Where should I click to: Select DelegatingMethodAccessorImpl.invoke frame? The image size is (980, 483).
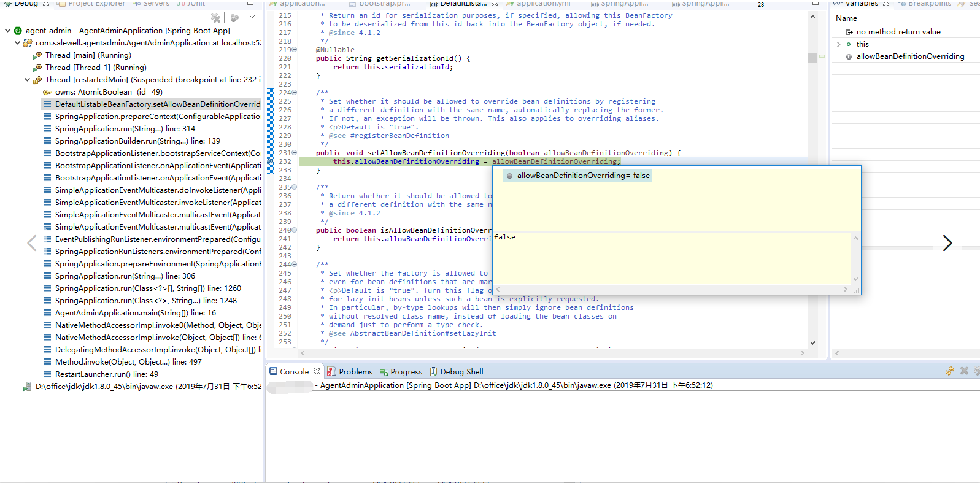coord(152,350)
